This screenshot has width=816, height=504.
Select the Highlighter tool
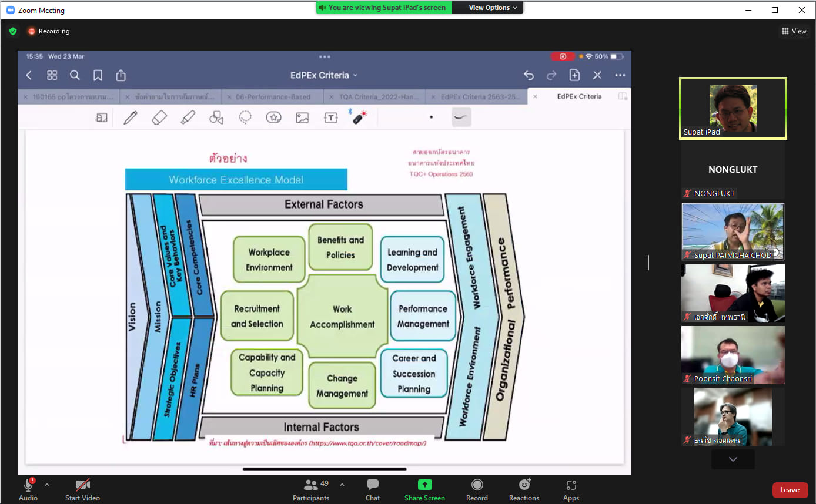coord(188,117)
